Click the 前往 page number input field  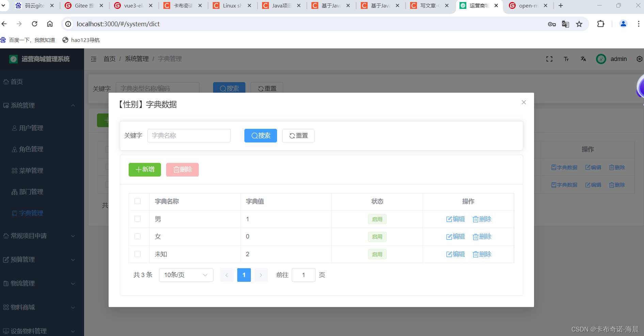[x=303, y=275]
